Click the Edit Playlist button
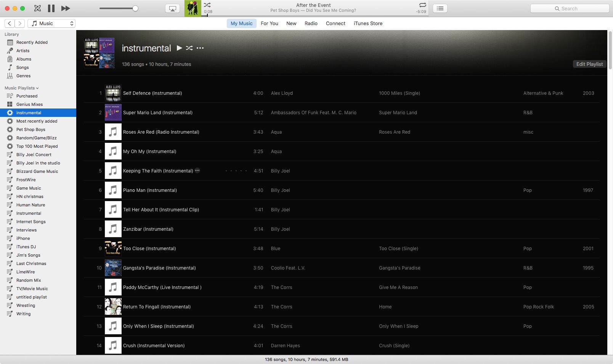 pos(589,64)
